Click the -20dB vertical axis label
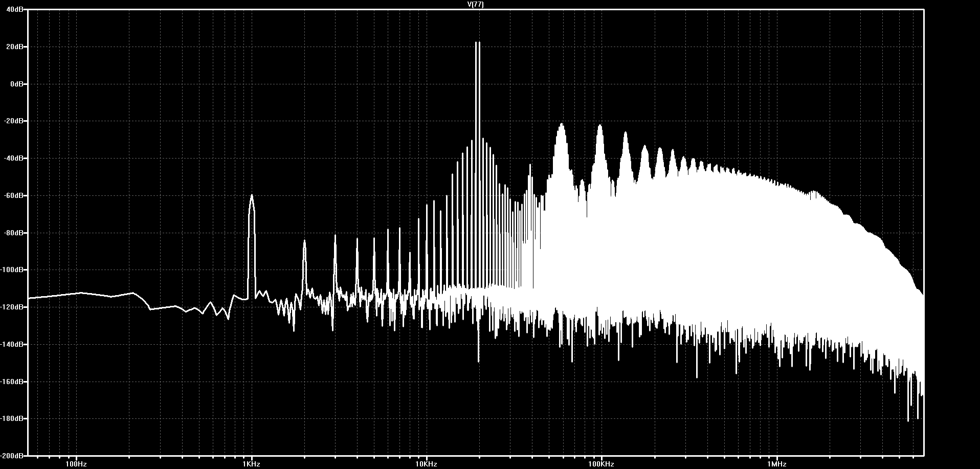The height and width of the screenshot is (469, 980). coord(14,121)
